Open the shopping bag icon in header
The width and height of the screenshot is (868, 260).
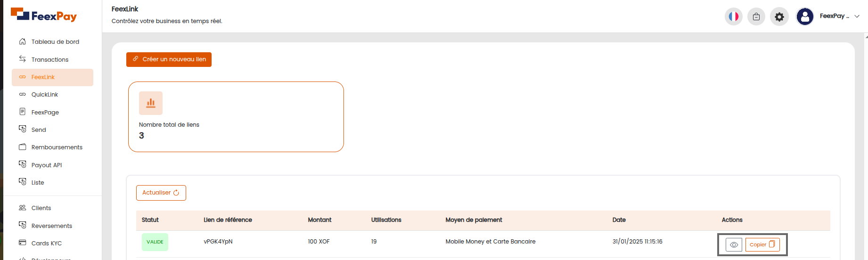(756, 16)
